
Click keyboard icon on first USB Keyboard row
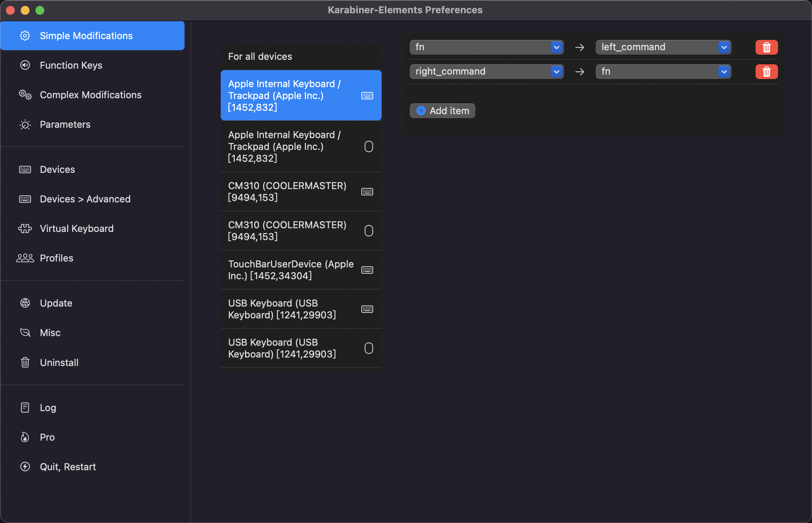(367, 309)
